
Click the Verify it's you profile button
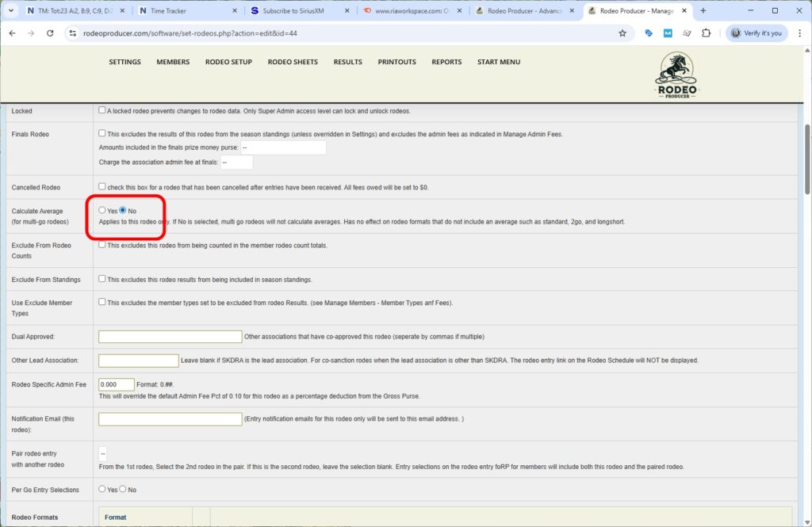coord(757,33)
